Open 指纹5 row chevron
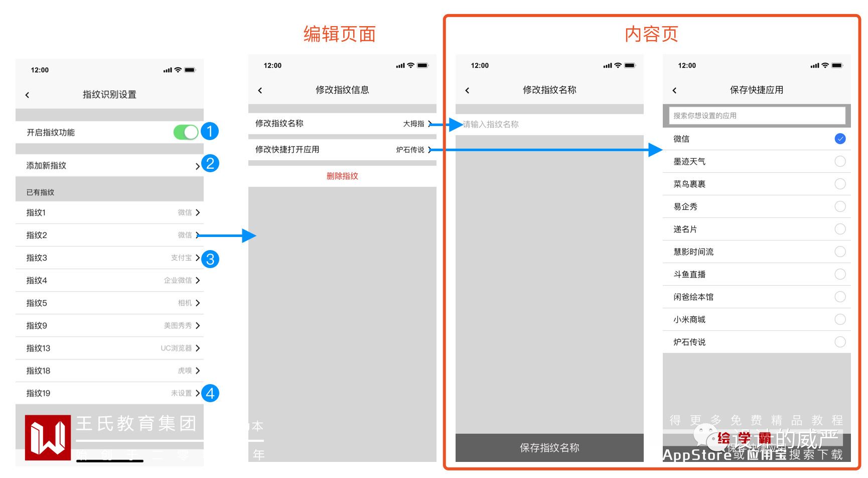This screenshot has height=478, width=868. point(198,303)
